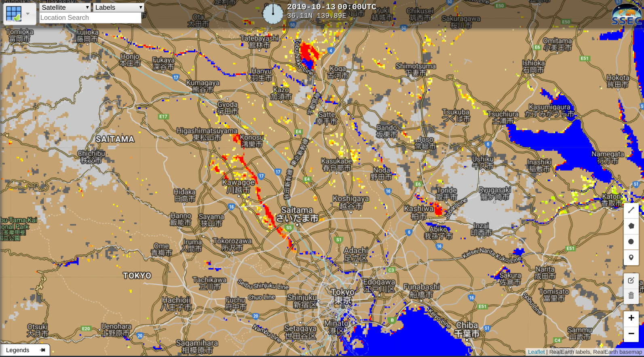Click the Kawagoe city map label

tap(239, 186)
